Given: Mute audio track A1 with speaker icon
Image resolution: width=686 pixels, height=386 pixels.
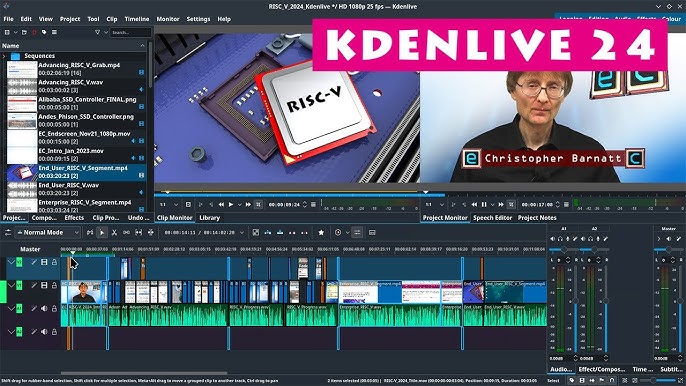Looking at the screenshot, I should 44,309.
